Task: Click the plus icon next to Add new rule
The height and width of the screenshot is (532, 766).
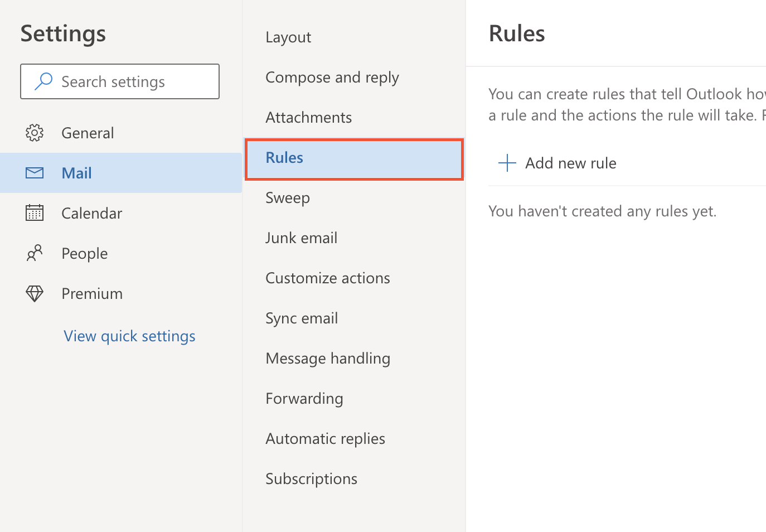Action: [x=507, y=163]
